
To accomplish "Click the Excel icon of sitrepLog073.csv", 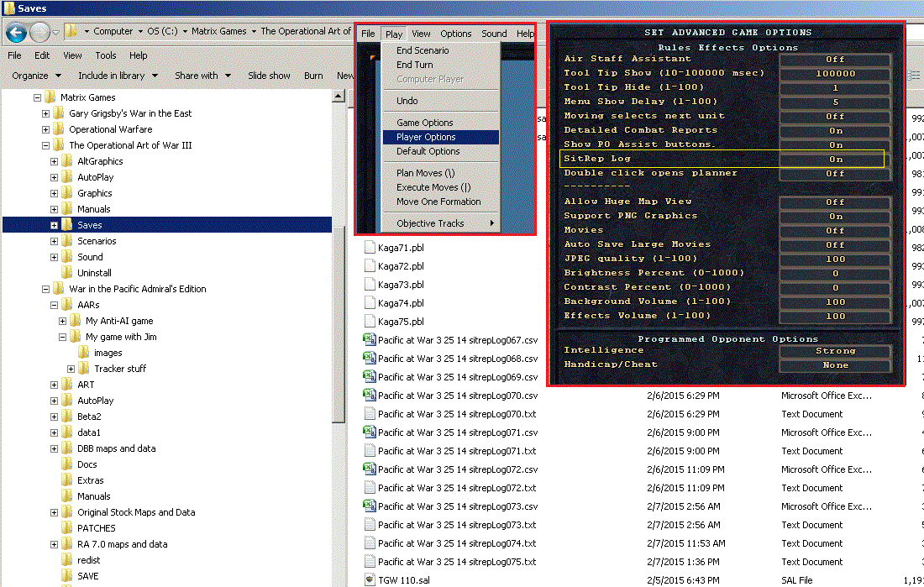I will (370, 506).
